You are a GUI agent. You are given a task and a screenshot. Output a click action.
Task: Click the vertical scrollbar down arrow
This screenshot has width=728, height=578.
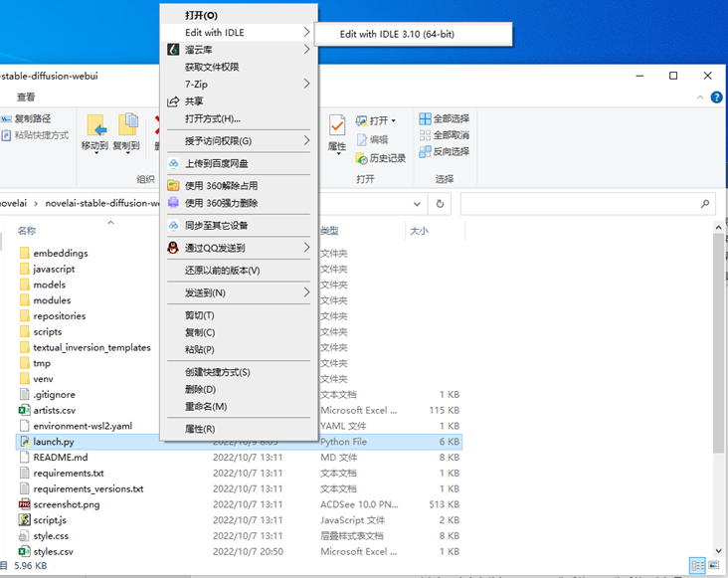pos(718,551)
